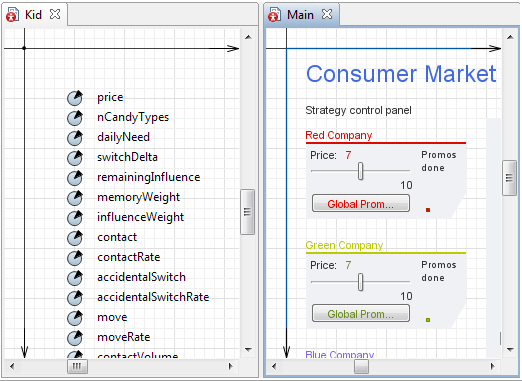The height and width of the screenshot is (381, 522).
Task: Click the red Global Prom... button
Action: 361,204
